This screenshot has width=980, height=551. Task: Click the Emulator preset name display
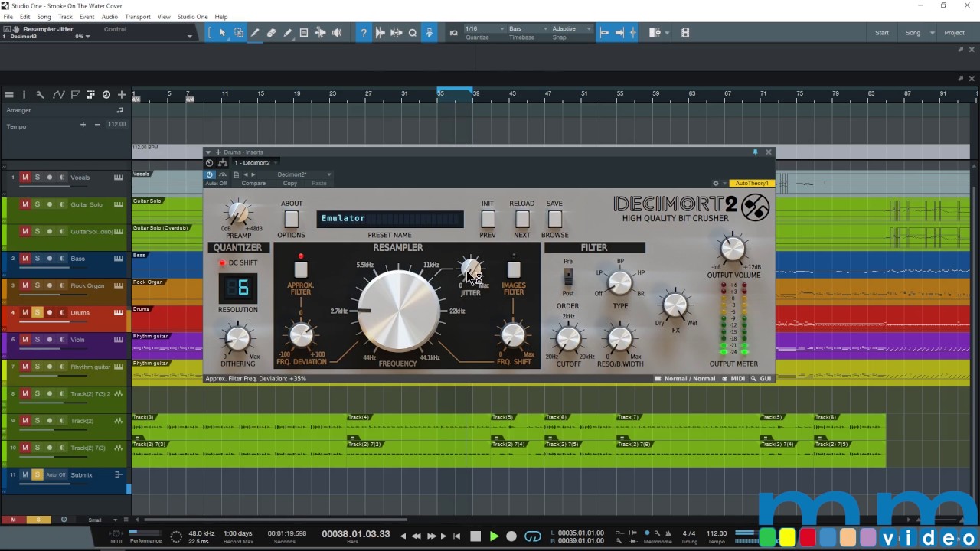(x=390, y=219)
